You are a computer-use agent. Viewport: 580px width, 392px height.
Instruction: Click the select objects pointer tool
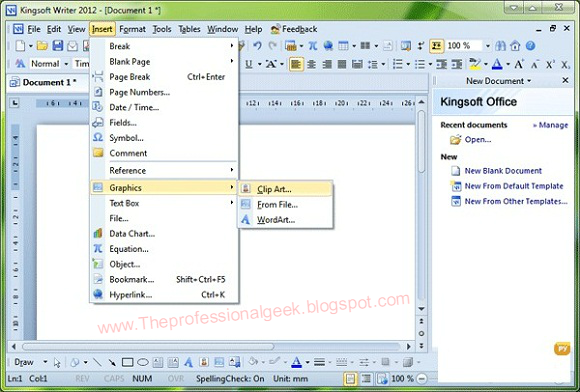[57, 362]
